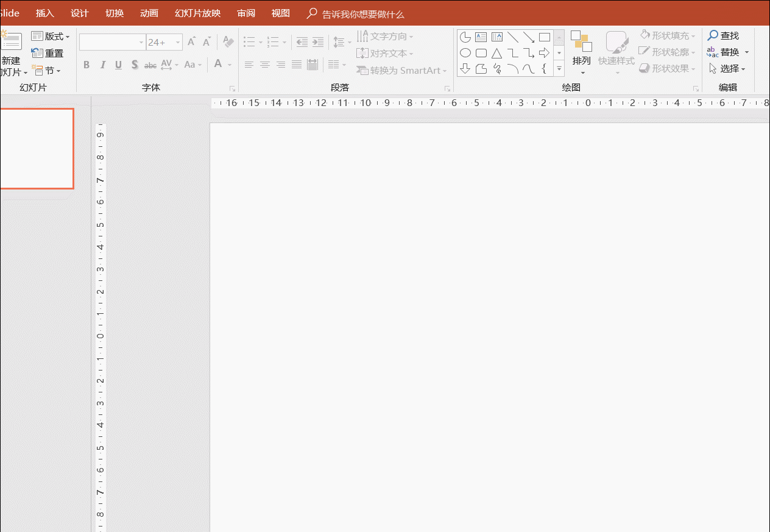Screen dimensions: 770x532
Task: Click the Tell me search box
Action: (362, 14)
